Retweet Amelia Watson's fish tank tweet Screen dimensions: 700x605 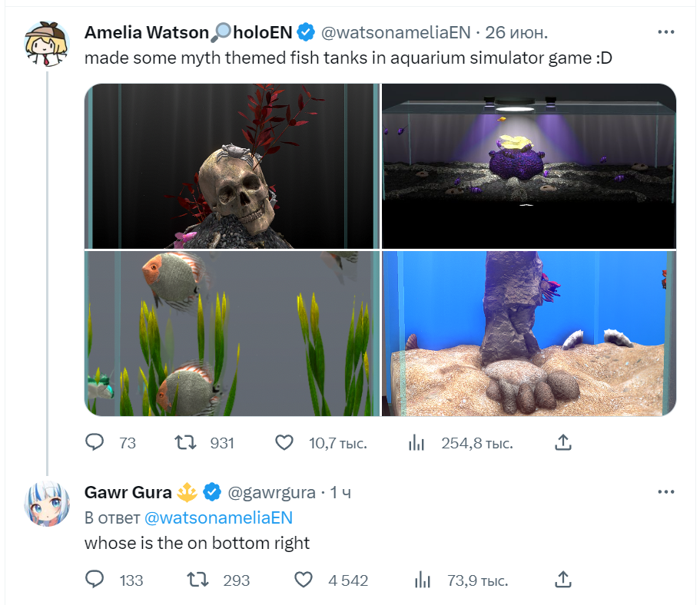[x=184, y=443]
